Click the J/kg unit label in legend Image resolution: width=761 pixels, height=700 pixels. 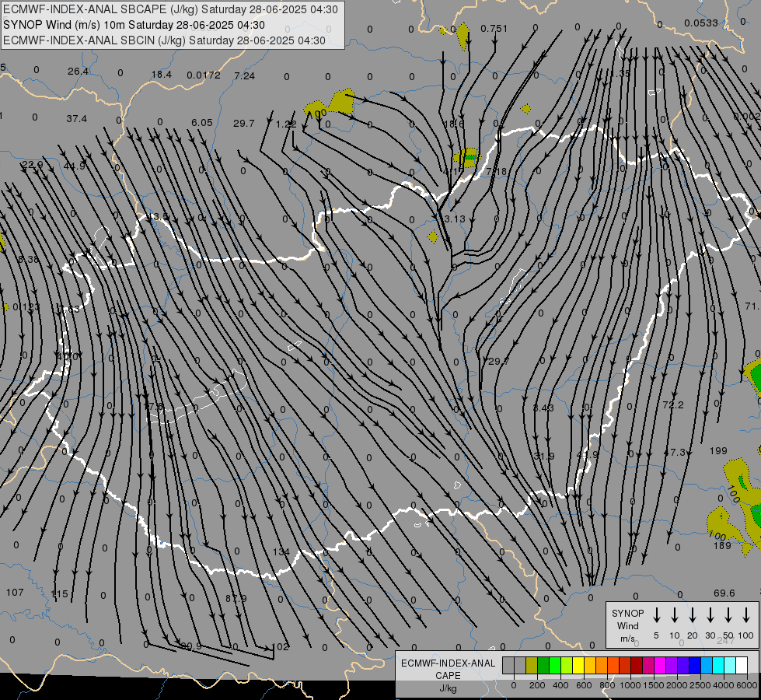click(x=448, y=688)
